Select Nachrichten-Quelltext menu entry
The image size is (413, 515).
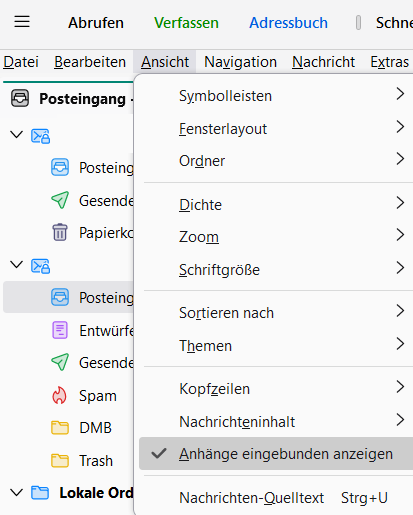click(276, 498)
